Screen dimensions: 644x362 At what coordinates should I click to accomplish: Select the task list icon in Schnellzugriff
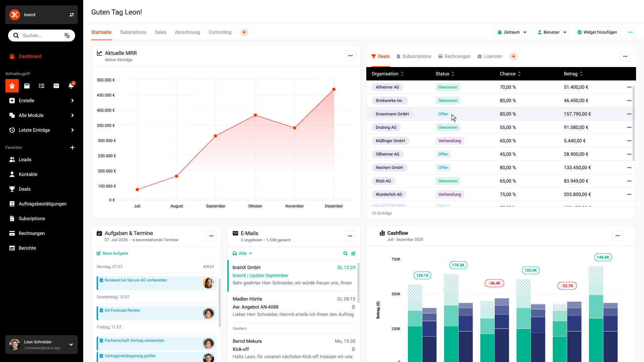pyautogui.click(x=41, y=86)
